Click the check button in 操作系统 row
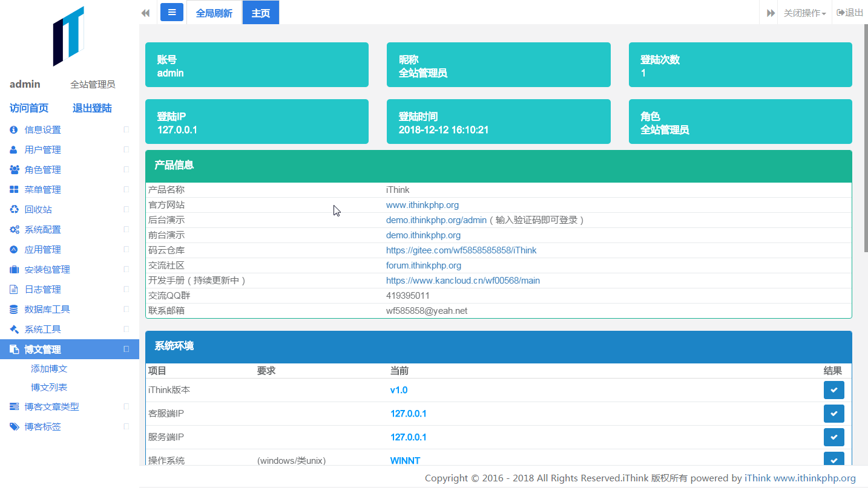The height and width of the screenshot is (488, 868). click(x=833, y=459)
